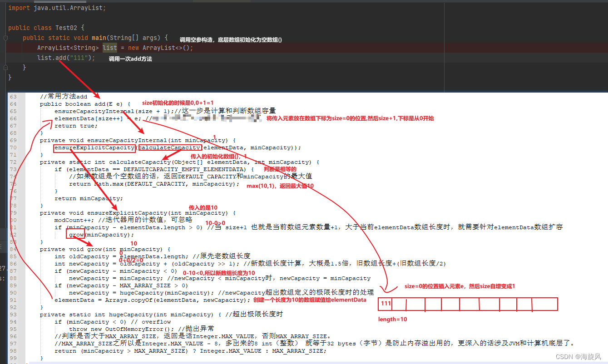This screenshot has width=608, height=364.
Task: Click the Integer.MAX_VALUE : MAX_ARRAY_SIZE return line
Action: [190, 351]
